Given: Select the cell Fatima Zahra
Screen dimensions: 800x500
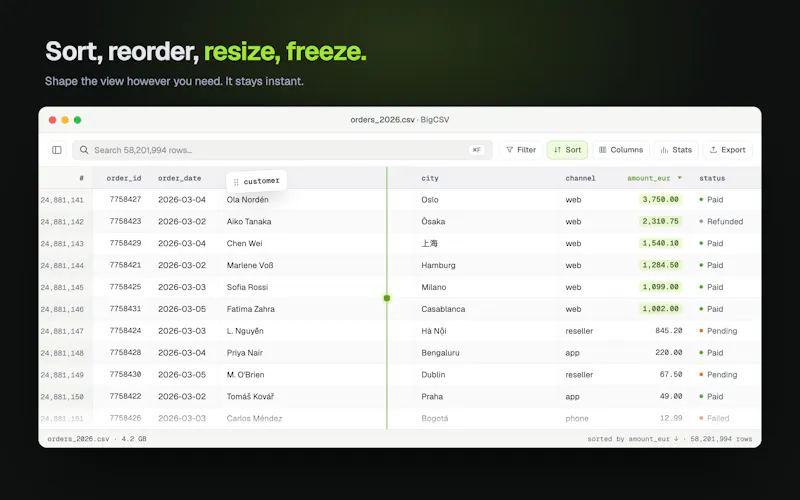Looking at the screenshot, I should [x=251, y=309].
